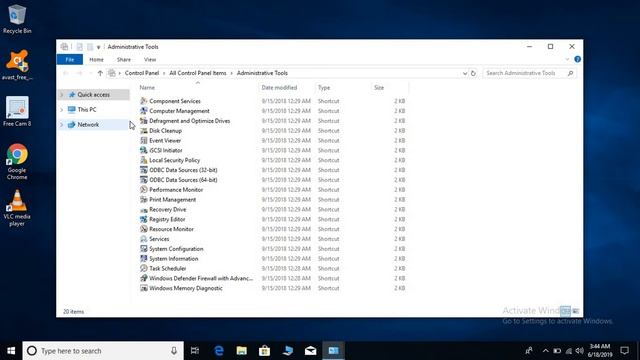This screenshot has height=360, width=640.
Task: Select the Computer Management icon
Action: [144, 111]
